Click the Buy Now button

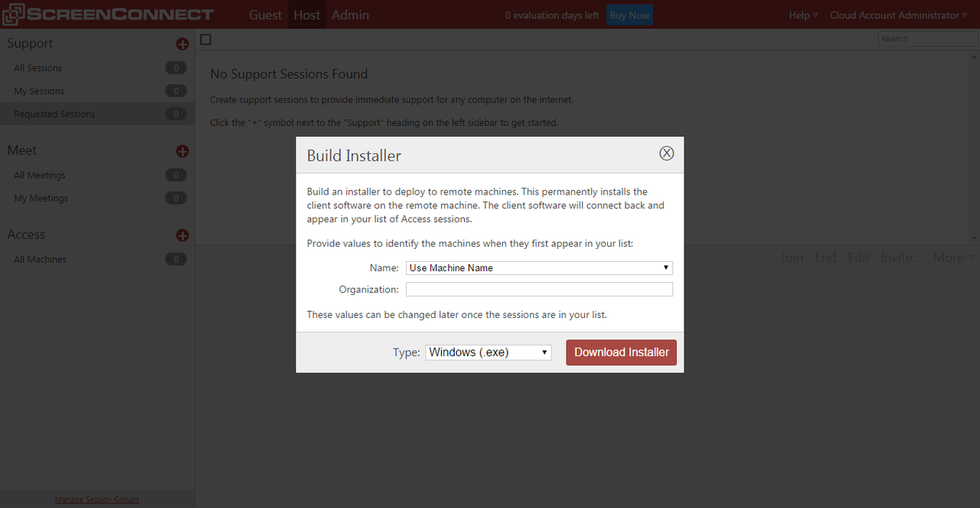tap(629, 15)
